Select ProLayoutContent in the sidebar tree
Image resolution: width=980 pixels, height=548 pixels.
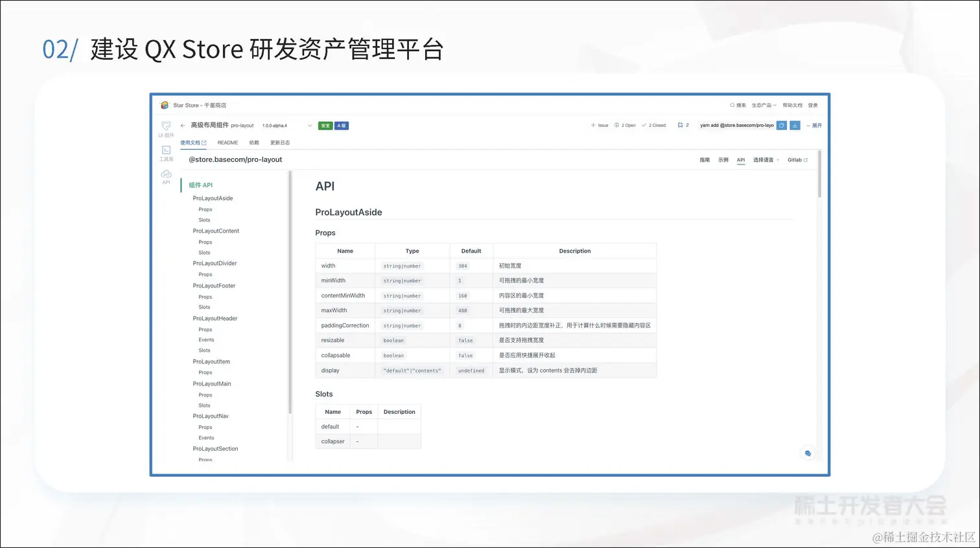coord(216,231)
